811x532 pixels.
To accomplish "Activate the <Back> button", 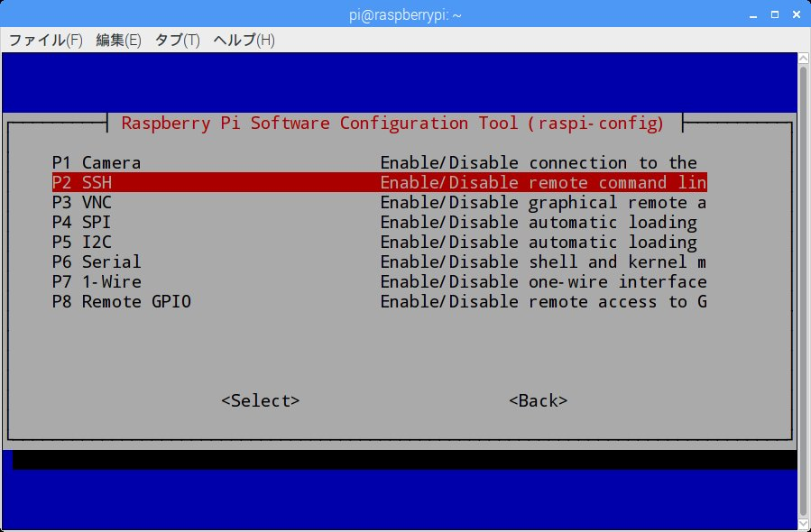I will tap(538, 400).
